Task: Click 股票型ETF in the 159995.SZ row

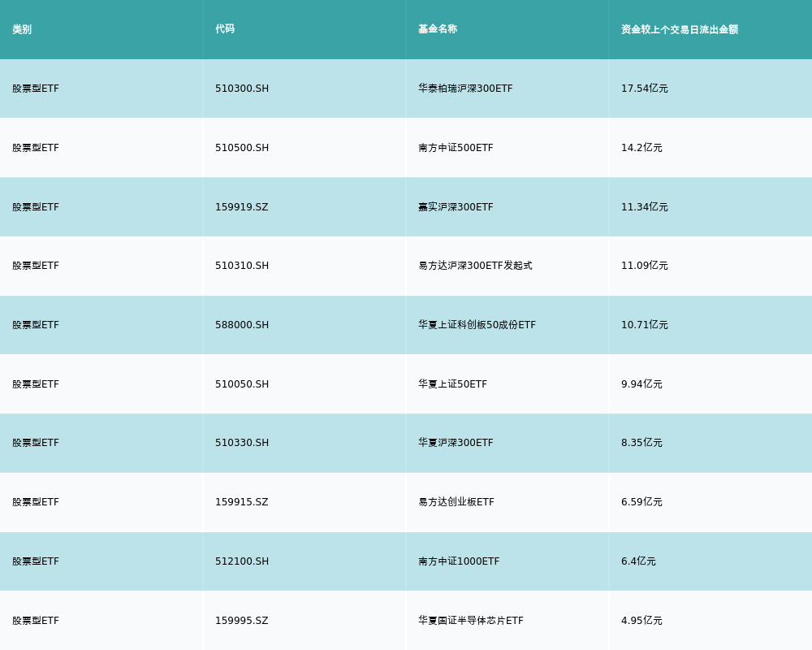Action: click(36, 621)
